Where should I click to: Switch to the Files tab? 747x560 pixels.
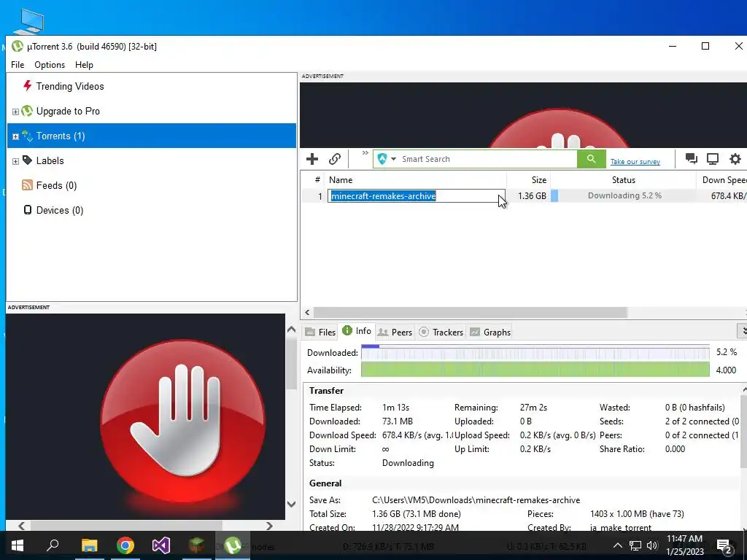point(320,332)
